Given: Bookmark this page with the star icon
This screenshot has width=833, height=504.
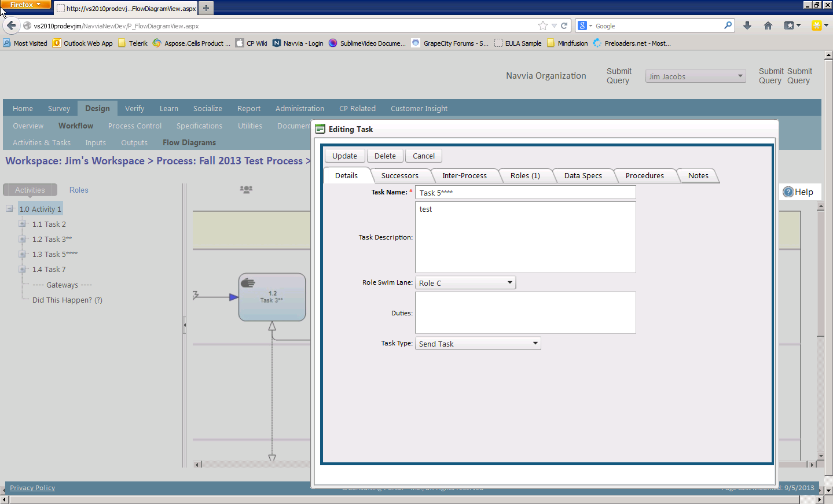Looking at the screenshot, I should tap(542, 25).
